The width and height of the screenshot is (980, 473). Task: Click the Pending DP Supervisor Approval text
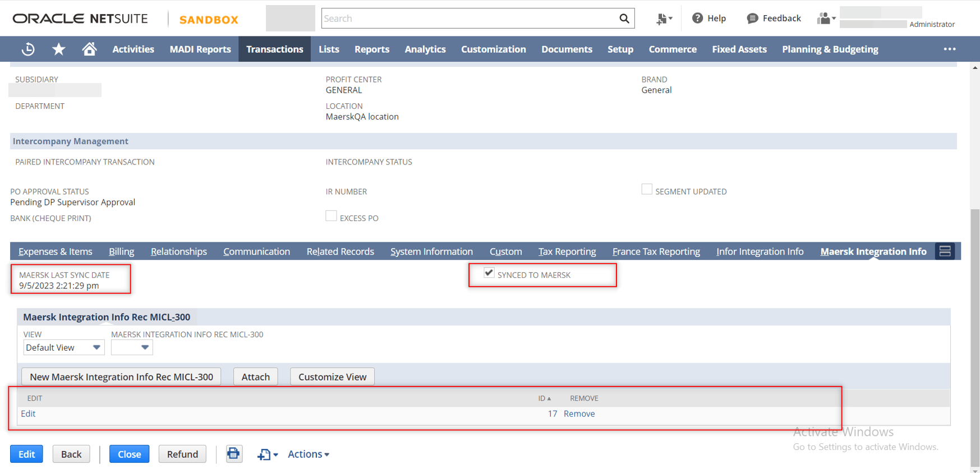click(x=73, y=202)
